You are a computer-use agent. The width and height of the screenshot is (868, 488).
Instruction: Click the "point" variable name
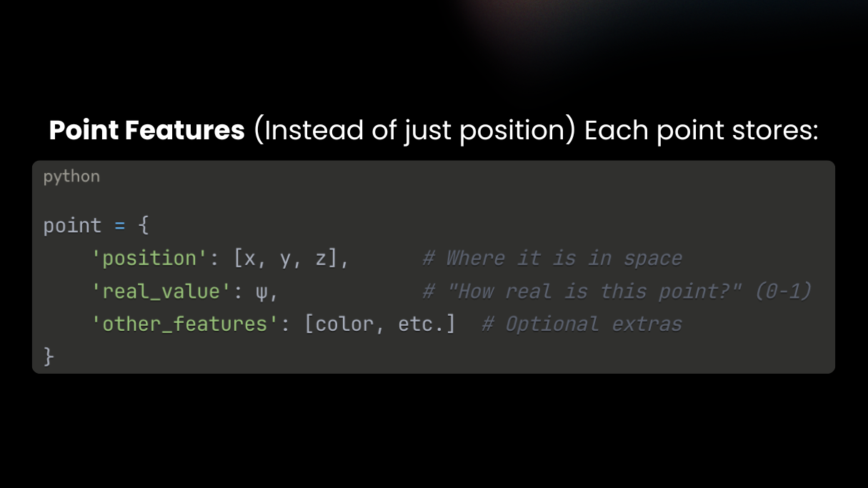72,226
